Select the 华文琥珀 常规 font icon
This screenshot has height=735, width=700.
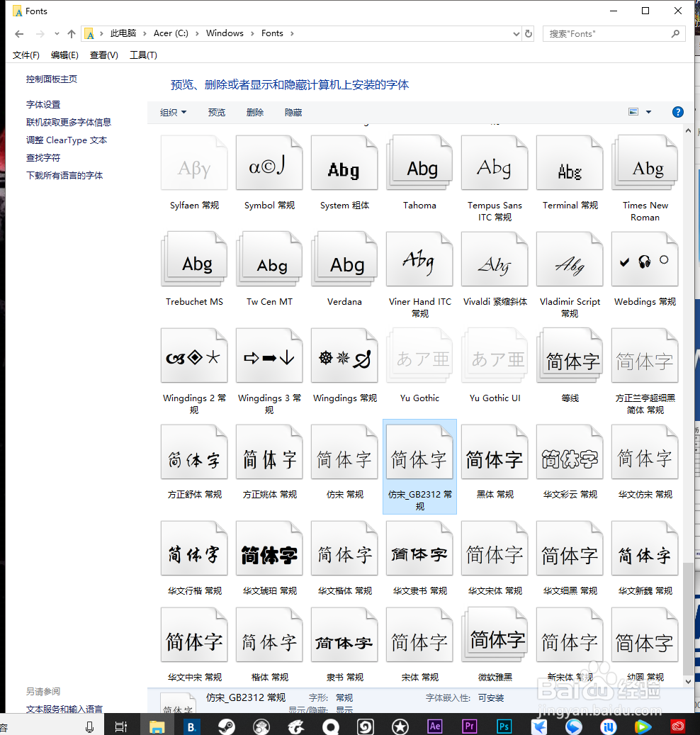pyautogui.click(x=269, y=549)
